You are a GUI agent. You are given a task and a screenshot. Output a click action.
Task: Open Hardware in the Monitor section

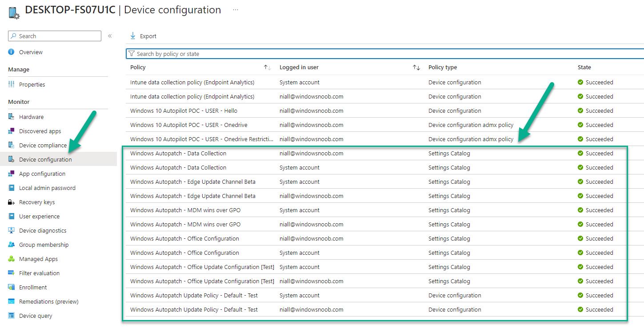point(31,117)
